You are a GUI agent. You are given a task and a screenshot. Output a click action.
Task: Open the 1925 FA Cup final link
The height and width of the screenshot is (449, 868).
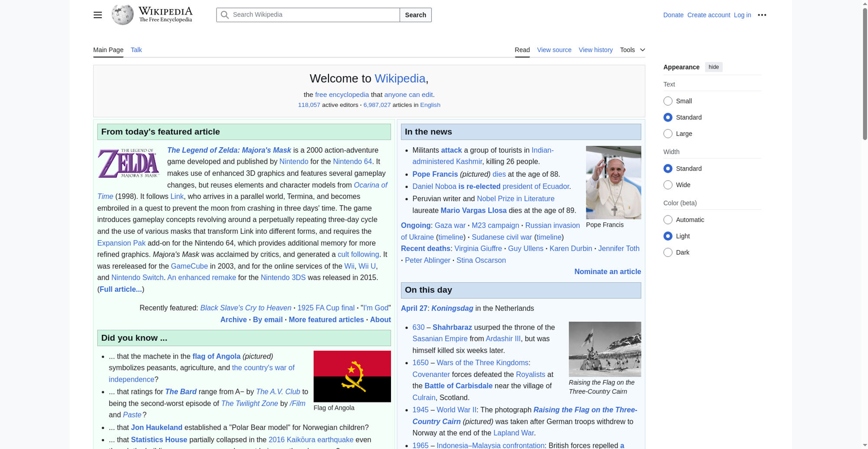(x=326, y=308)
